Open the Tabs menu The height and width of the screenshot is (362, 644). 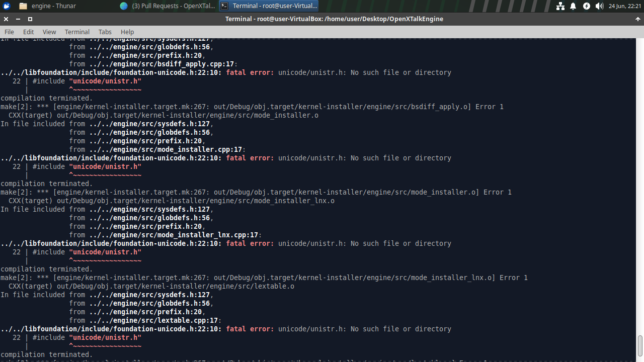click(105, 32)
